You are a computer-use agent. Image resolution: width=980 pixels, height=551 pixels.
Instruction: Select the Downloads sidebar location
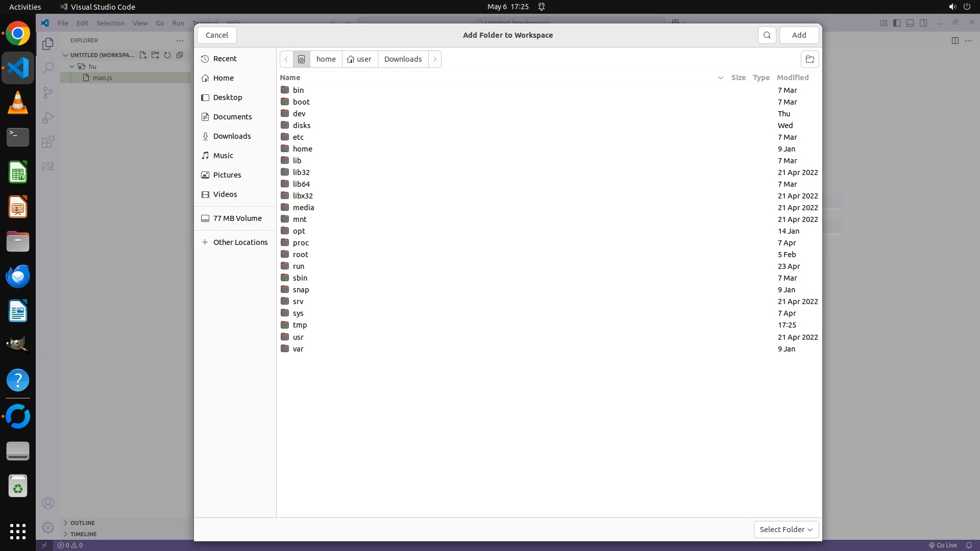pos(232,136)
